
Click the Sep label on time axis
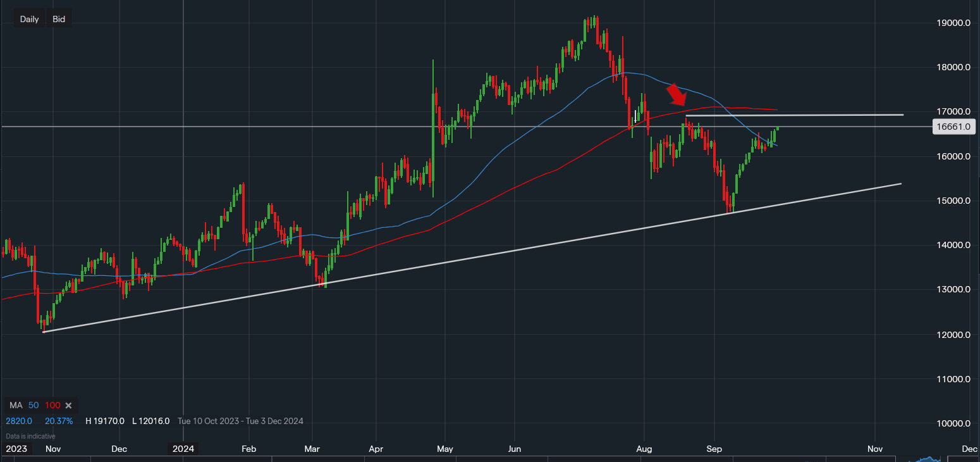[x=714, y=449]
